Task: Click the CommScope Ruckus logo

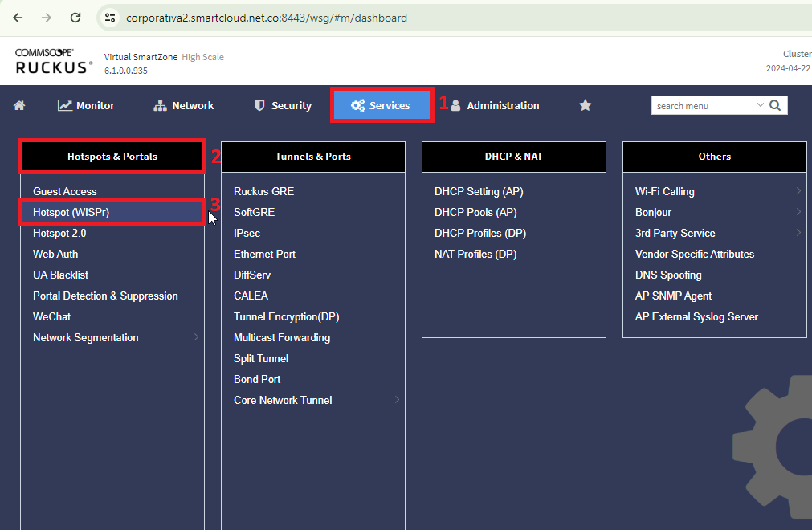Action: point(54,61)
